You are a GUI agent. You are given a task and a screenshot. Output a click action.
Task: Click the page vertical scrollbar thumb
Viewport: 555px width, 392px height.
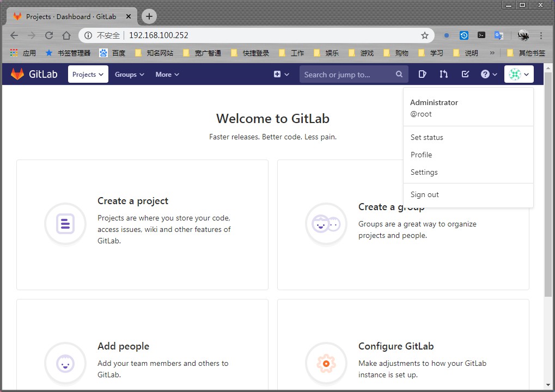pos(548,184)
